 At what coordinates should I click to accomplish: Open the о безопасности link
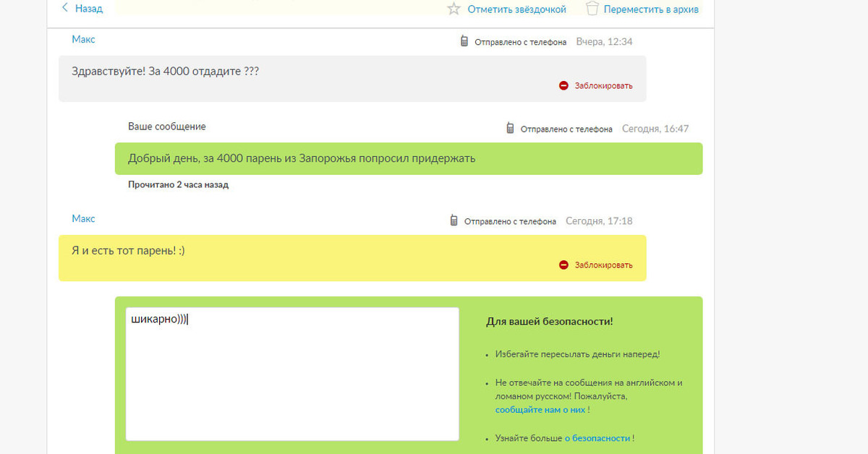pyautogui.click(x=597, y=438)
